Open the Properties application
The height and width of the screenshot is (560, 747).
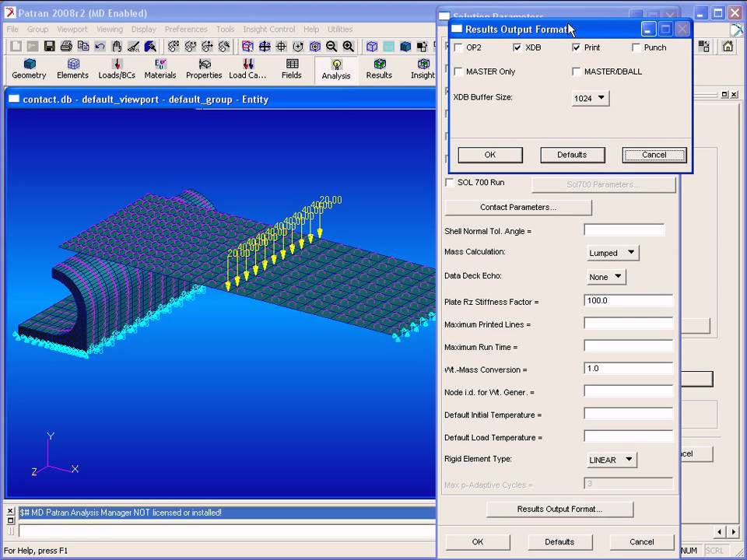[204, 69]
